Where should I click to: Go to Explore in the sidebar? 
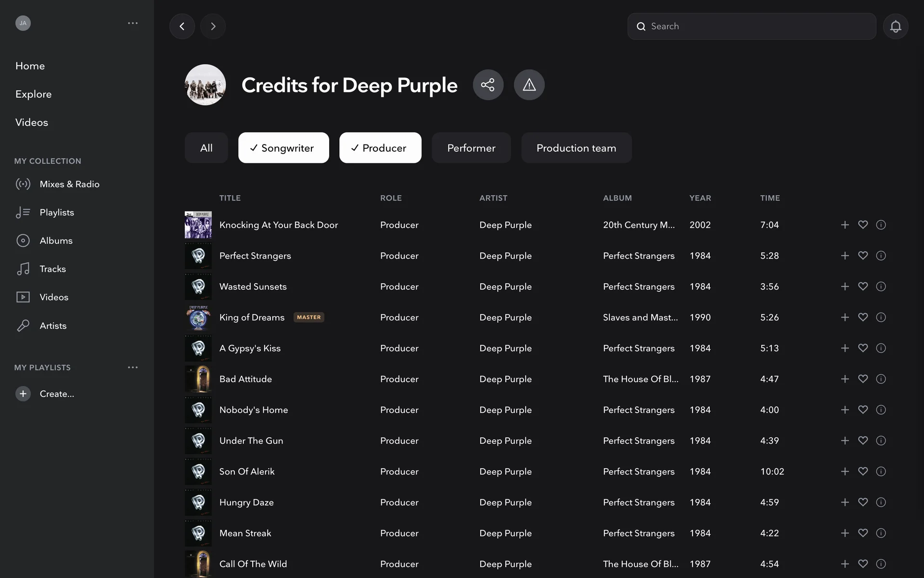pyautogui.click(x=33, y=94)
